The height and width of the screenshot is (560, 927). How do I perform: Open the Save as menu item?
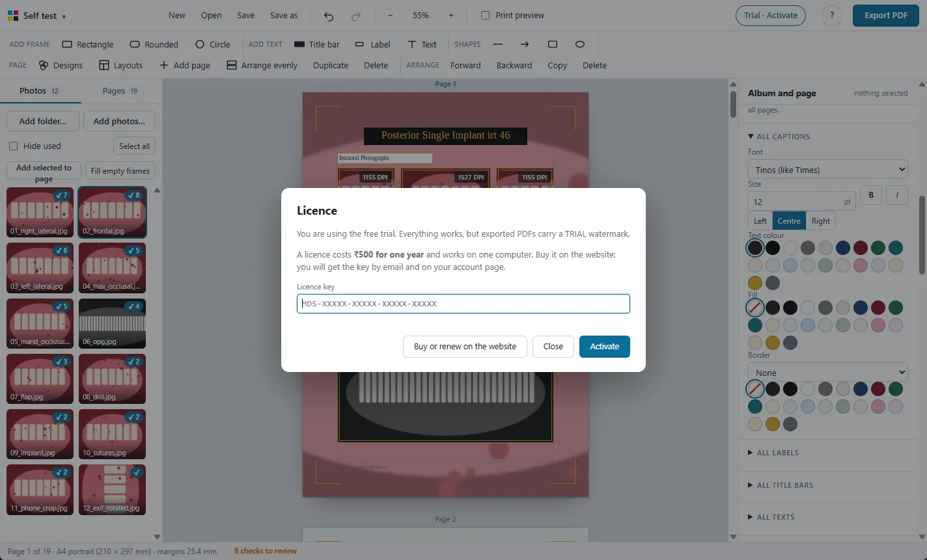coord(284,16)
